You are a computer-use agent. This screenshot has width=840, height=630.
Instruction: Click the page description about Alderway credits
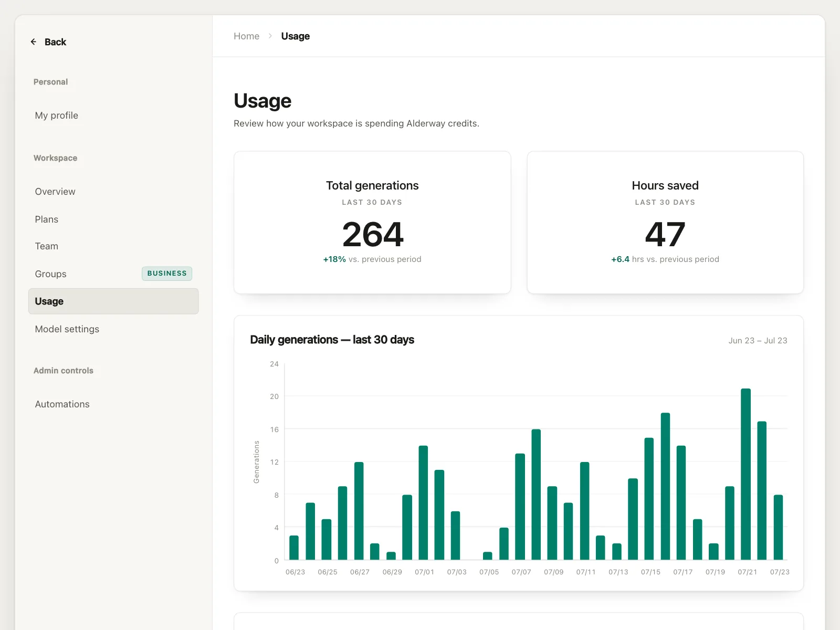pyautogui.click(x=356, y=123)
